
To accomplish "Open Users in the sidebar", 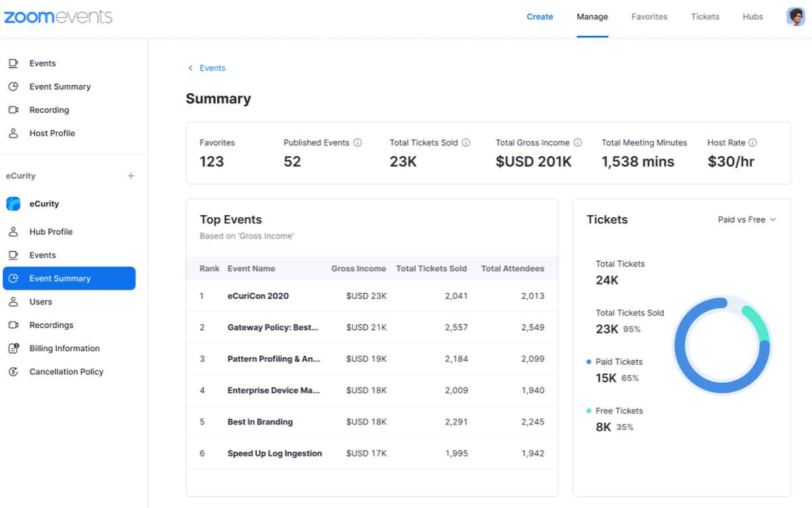I will pyautogui.click(x=41, y=302).
